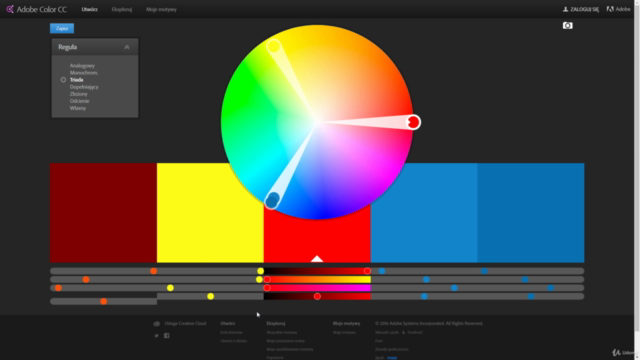This screenshot has width=640, height=360.
Task: Select the yellow handle on the color wheel
Action: [x=274, y=46]
